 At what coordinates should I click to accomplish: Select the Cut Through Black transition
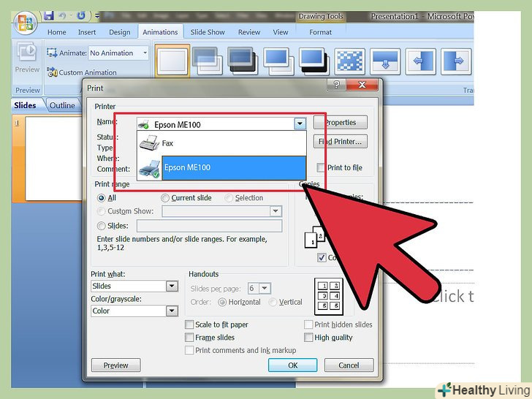click(314, 61)
